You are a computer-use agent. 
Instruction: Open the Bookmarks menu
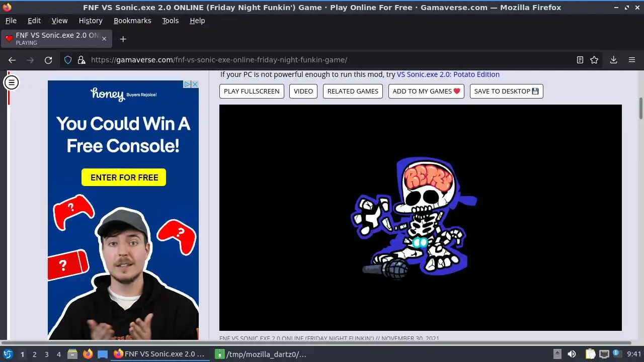pos(132,21)
